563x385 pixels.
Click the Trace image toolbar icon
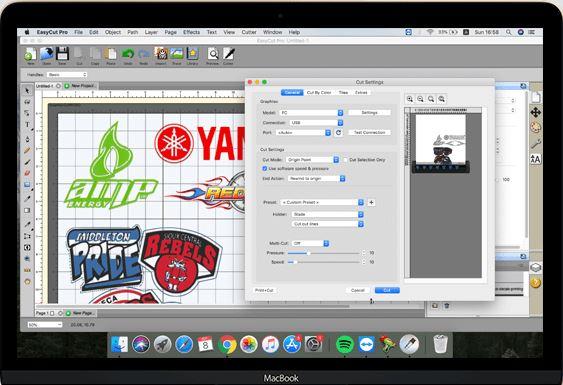click(x=177, y=54)
